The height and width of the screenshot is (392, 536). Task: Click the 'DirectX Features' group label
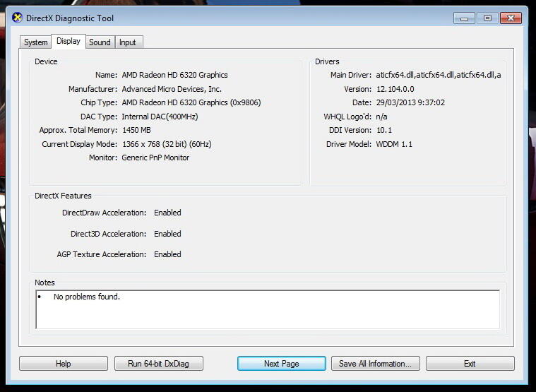pos(64,196)
